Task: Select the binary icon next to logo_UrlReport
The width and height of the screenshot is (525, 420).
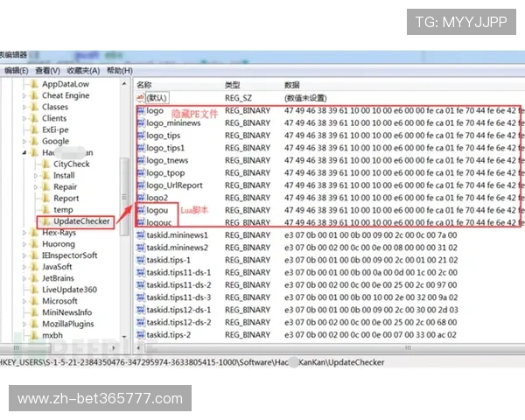Action: 140,185
